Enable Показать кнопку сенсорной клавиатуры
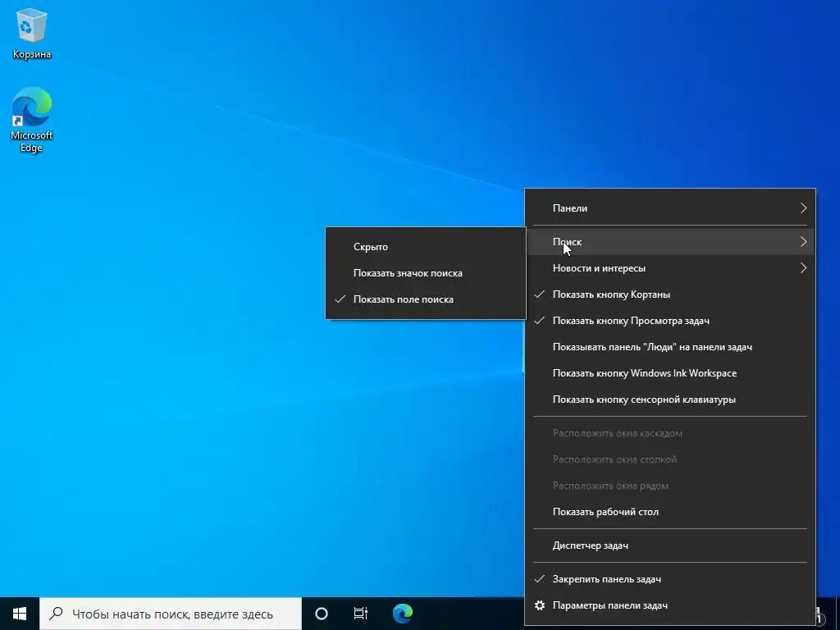840x630 pixels. click(670, 399)
